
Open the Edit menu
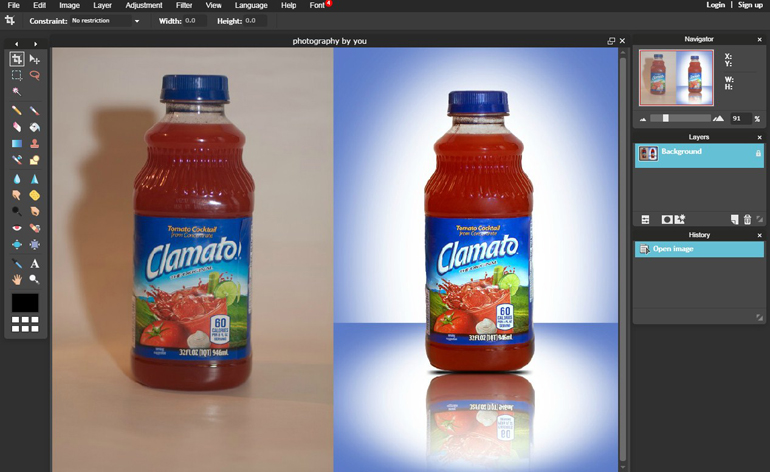tap(39, 5)
